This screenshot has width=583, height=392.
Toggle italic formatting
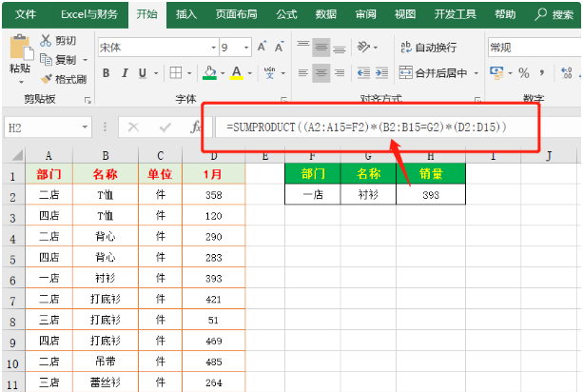pyautogui.click(x=125, y=73)
